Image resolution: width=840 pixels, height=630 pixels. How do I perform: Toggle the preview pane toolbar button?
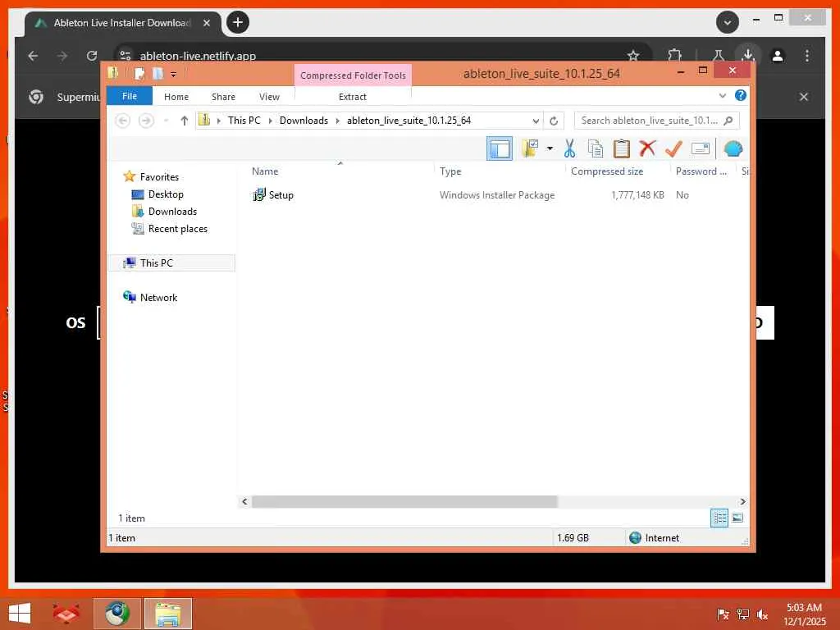[x=500, y=149]
